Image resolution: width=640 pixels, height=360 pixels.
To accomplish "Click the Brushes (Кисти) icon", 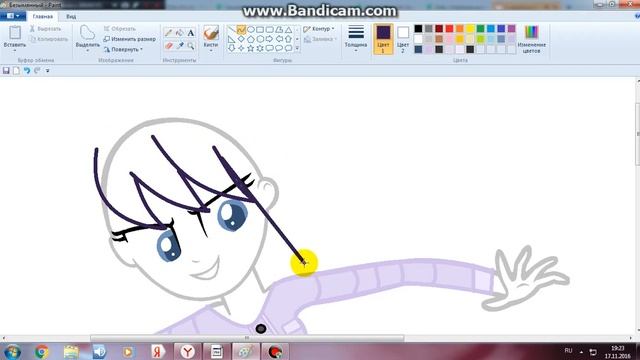I will (211, 33).
